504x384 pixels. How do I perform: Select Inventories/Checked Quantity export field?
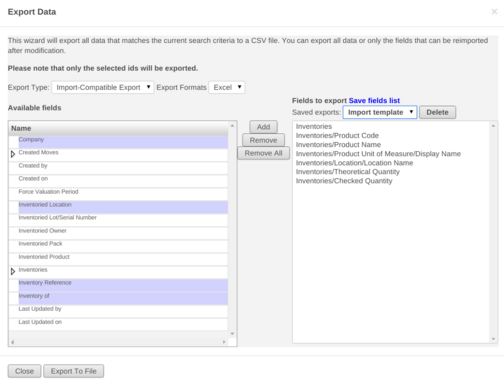pos(344,181)
